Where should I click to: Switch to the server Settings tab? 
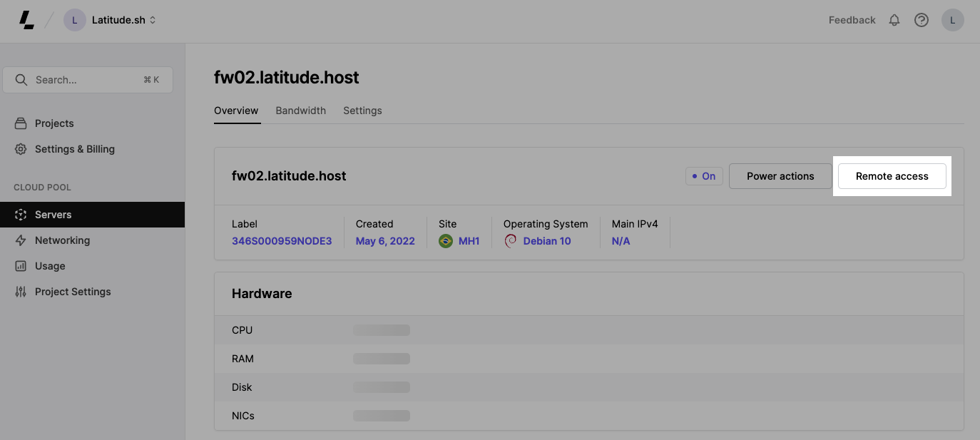(362, 111)
